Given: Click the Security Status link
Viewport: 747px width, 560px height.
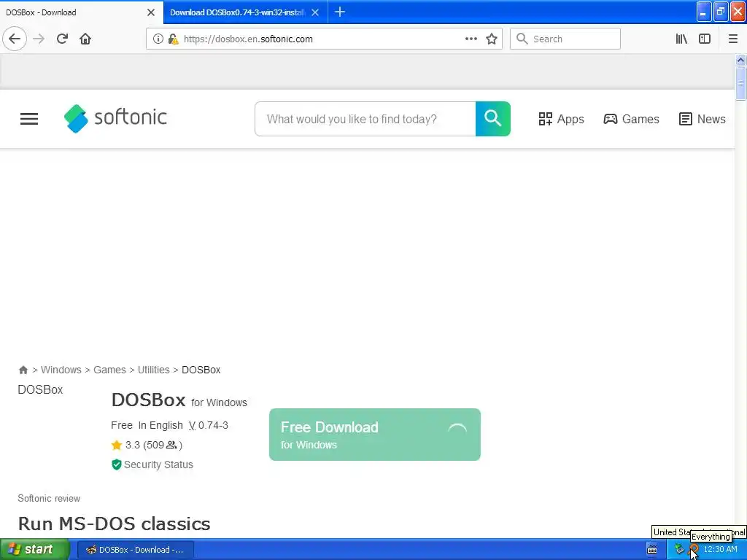Looking at the screenshot, I should click(x=152, y=464).
